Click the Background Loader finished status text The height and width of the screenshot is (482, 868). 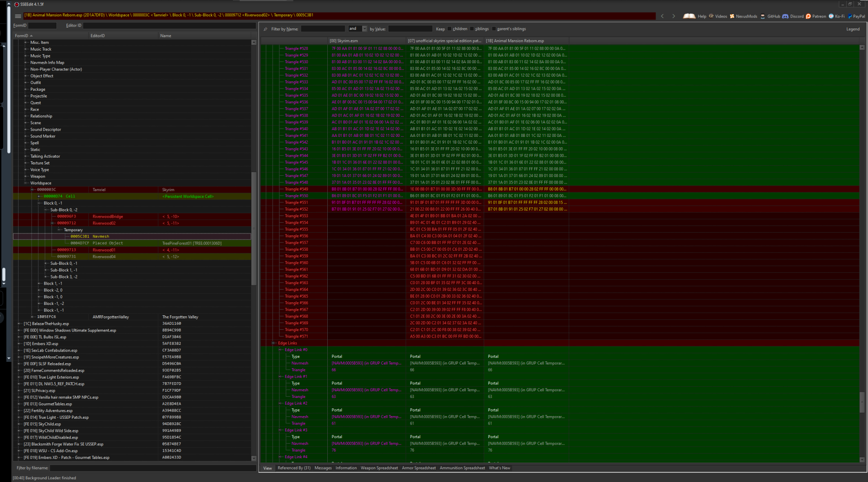(44, 478)
